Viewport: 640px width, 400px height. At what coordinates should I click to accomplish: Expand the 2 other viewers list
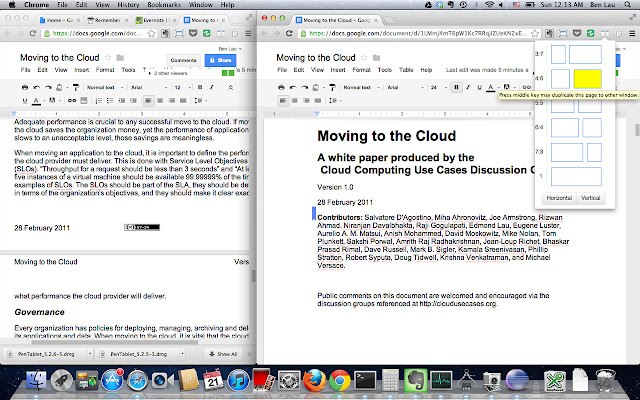[168, 73]
